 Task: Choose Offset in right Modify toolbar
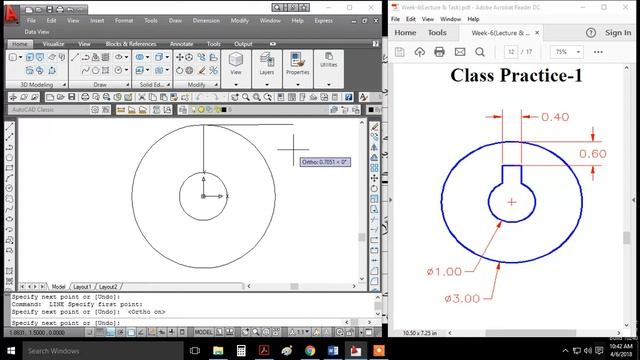374,158
